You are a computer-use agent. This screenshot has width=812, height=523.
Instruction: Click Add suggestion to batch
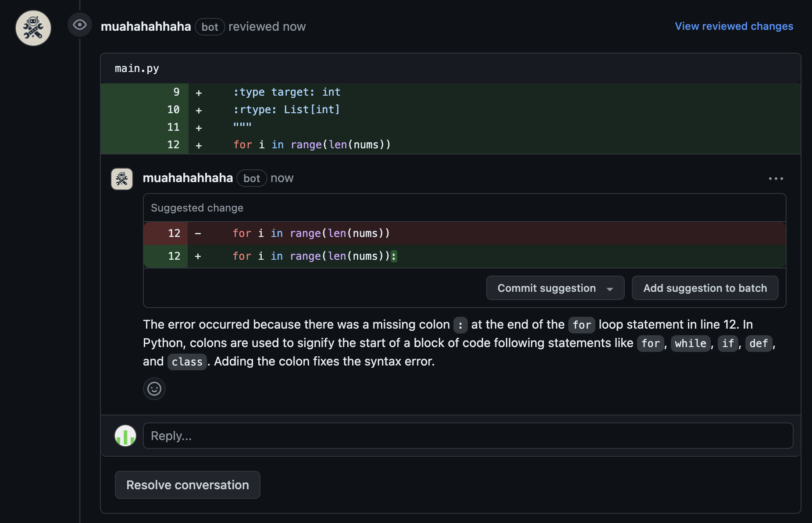coord(705,288)
